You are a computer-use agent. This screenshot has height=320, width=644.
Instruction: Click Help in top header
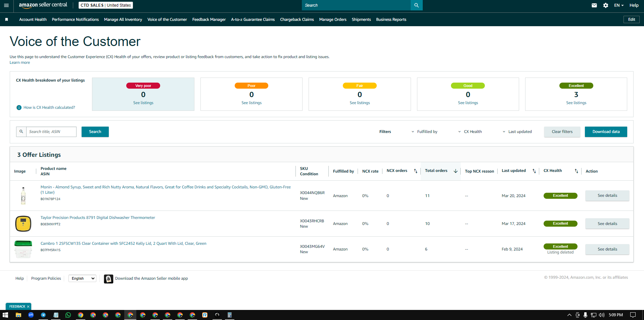click(x=634, y=5)
